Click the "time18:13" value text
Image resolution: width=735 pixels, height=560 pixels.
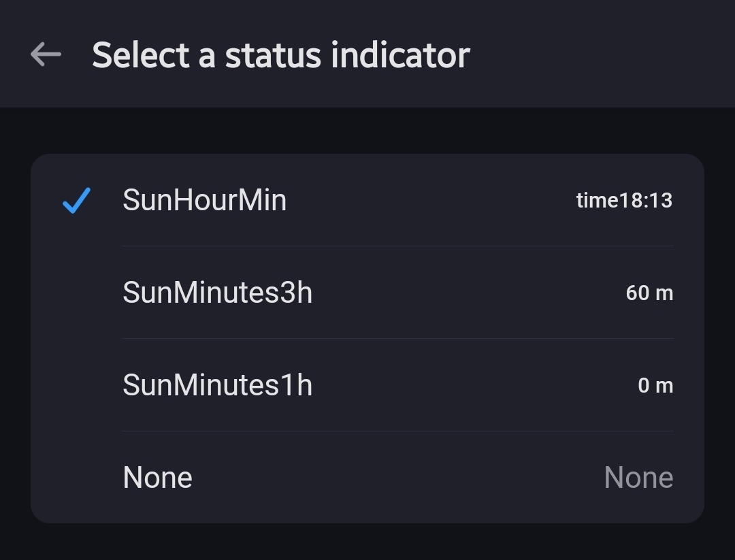click(x=624, y=201)
